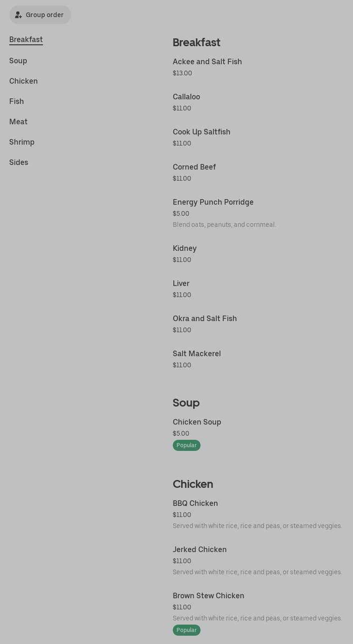Screen dimensions: 353x644
Task: Switch to the Meat category
Action: pos(18,122)
